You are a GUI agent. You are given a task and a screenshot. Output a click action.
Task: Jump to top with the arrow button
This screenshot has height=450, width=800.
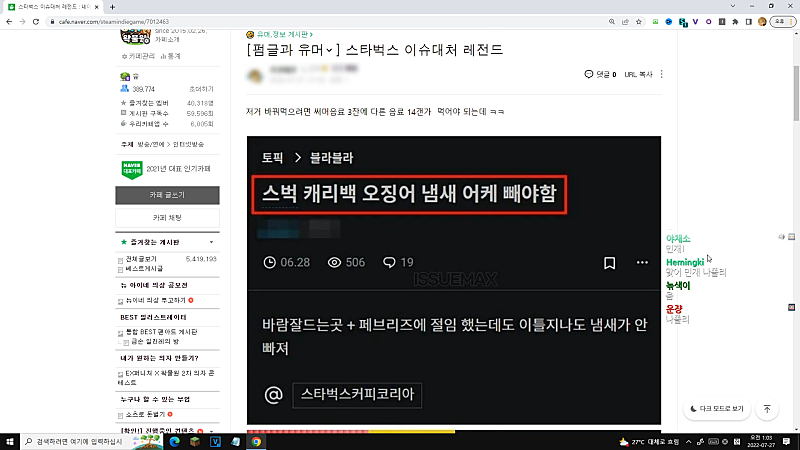[x=767, y=409]
